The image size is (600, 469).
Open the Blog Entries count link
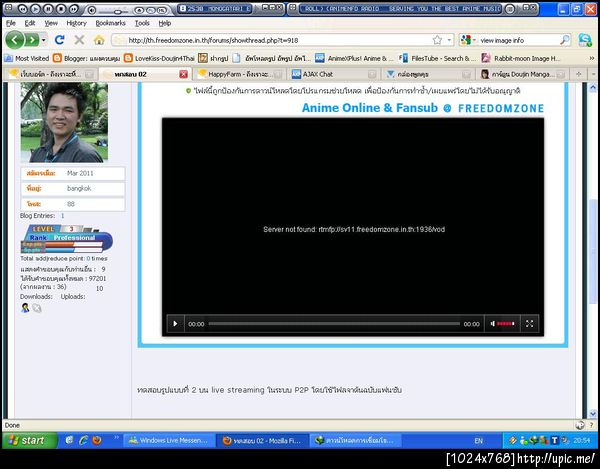pyautogui.click(x=63, y=216)
